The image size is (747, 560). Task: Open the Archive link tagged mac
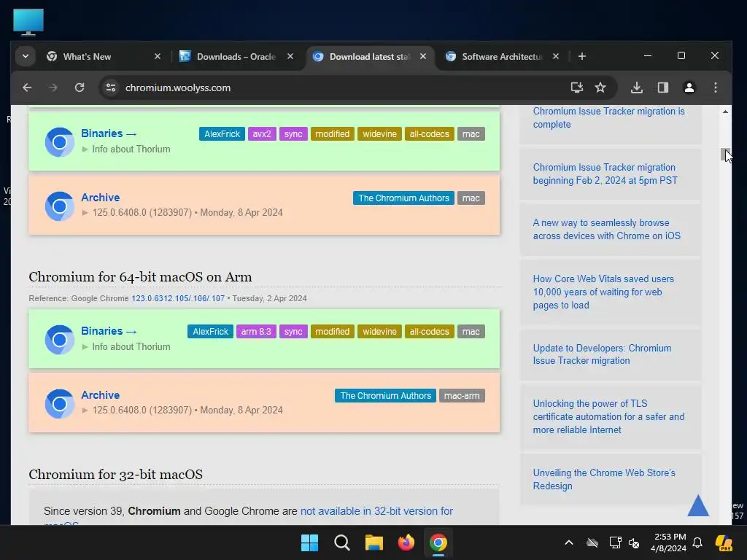[101, 197]
